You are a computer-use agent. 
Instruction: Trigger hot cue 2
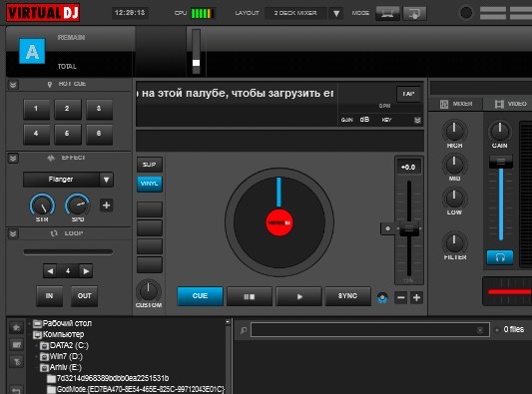[x=68, y=109]
